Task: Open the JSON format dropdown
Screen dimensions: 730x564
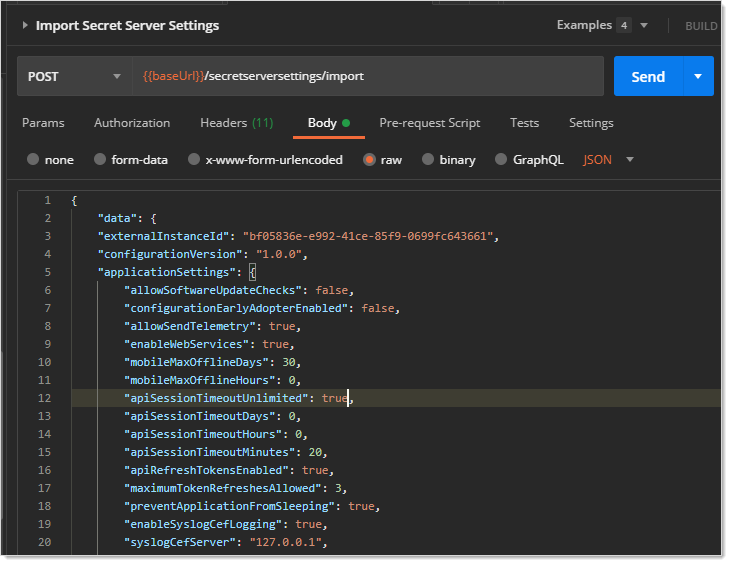Action: pos(609,160)
